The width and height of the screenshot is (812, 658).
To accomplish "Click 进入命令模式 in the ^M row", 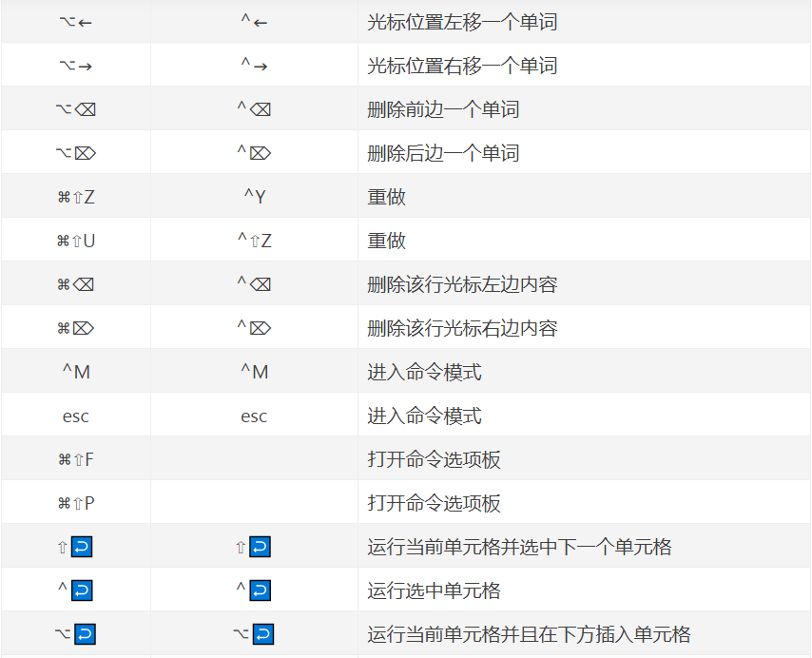I will coord(425,372).
